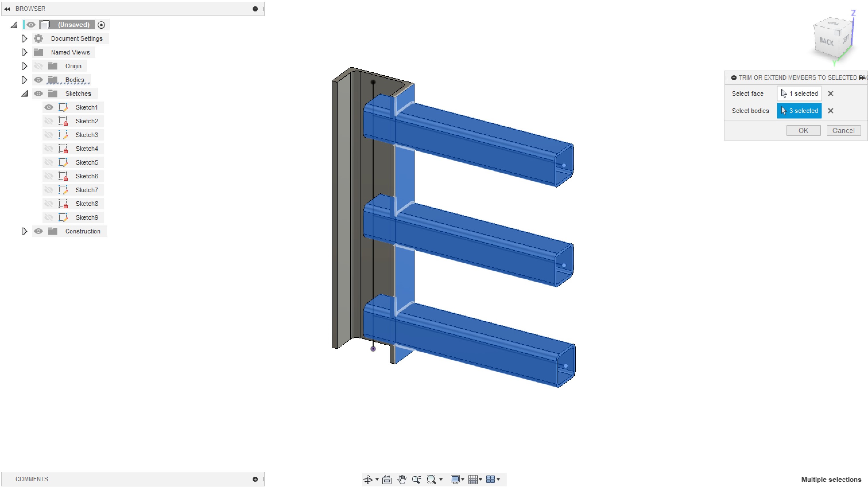Expand the Construction folder
The width and height of the screenshot is (868, 489).
[24, 231]
